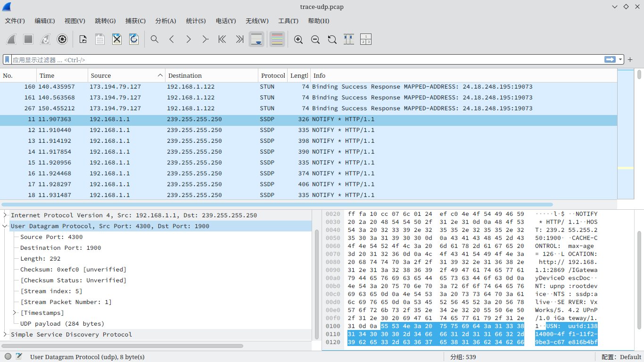Jump to the last packet icon
The image size is (644, 362).
pos(239,40)
